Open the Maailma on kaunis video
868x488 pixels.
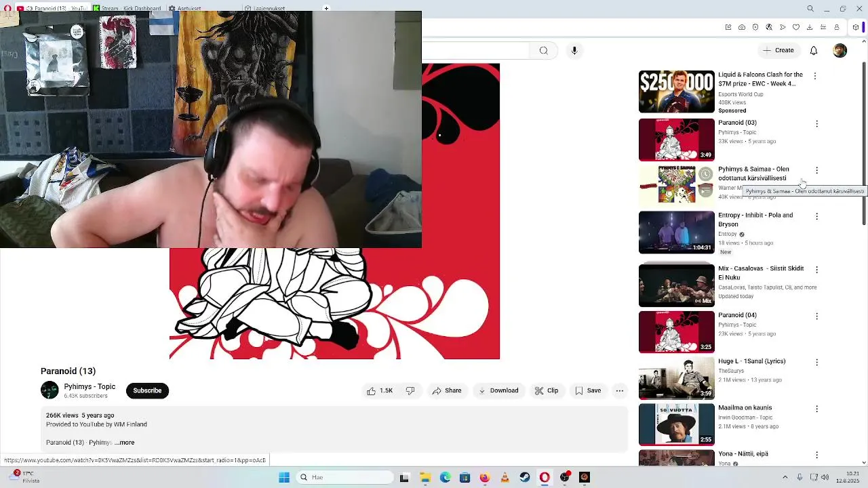point(677,425)
